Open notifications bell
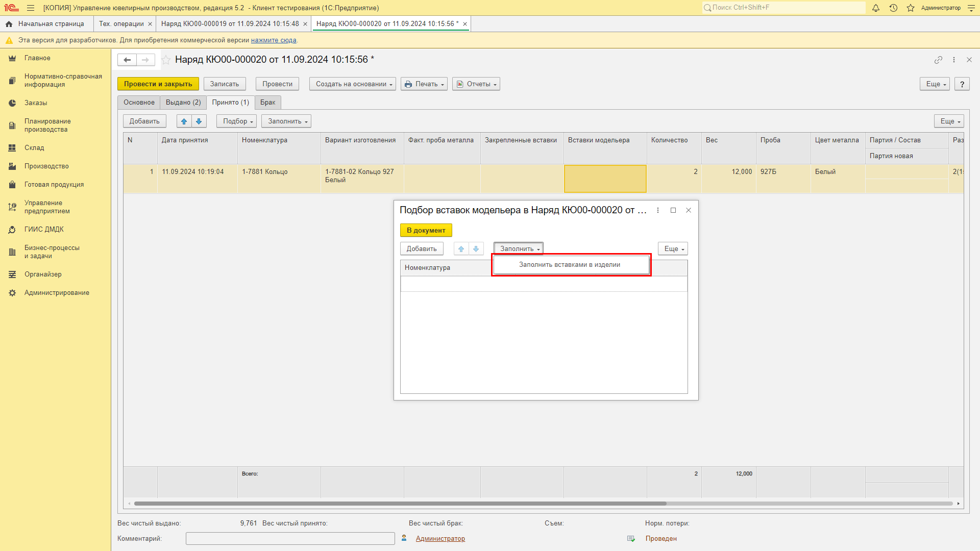The height and width of the screenshot is (551, 980). pyautogui.click(x=876, y=8)
